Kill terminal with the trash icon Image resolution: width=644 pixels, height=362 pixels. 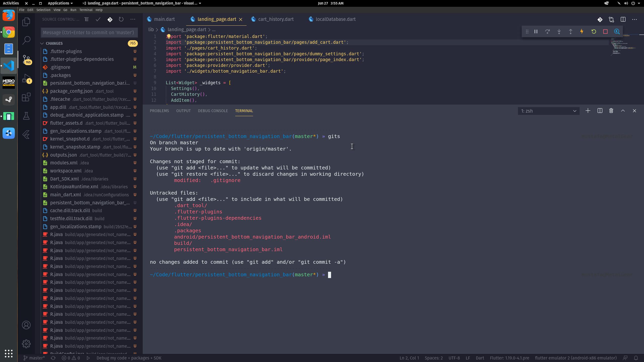(611, 111)
